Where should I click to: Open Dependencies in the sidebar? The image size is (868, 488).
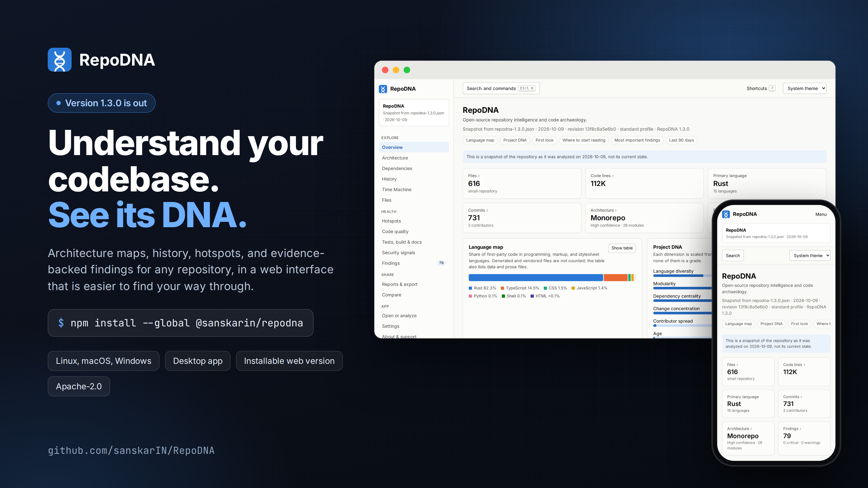(x=413, y=168)
